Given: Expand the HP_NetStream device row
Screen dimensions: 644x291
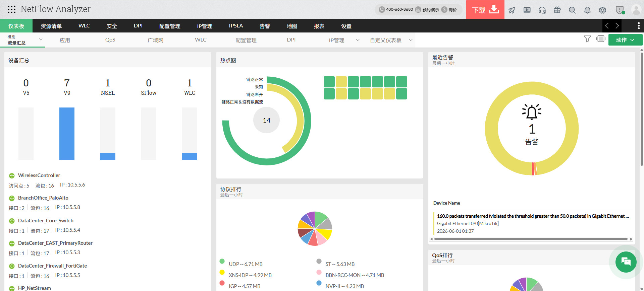Looking at the screenshot, I should click(12, 288).
